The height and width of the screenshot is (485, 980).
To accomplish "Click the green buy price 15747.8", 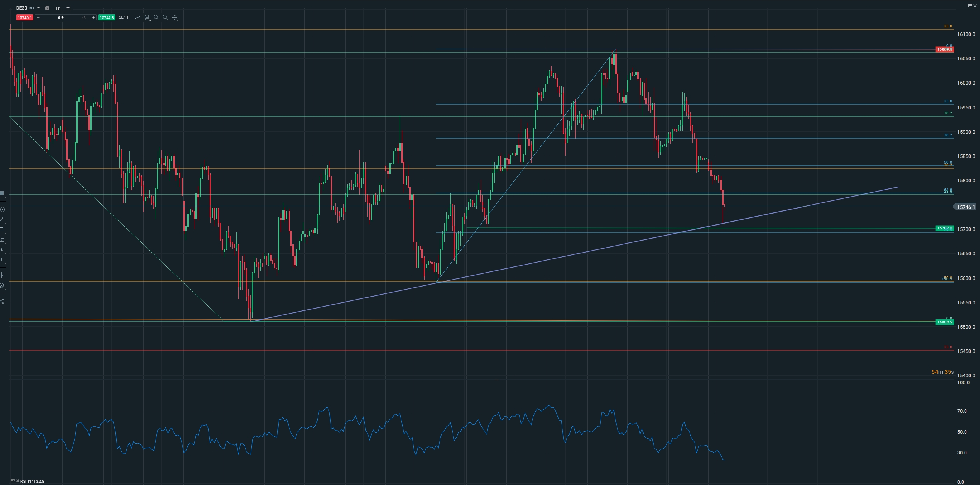I will tap(107, 17).
